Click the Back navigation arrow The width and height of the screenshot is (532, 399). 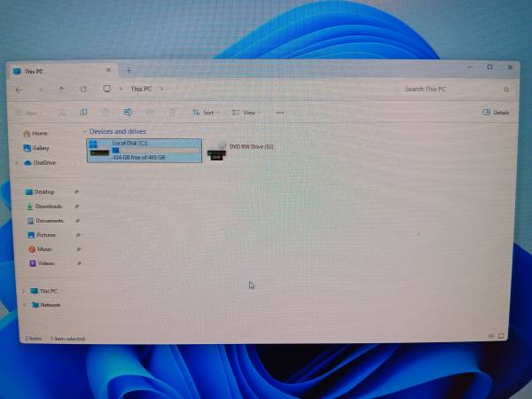click(19, 90)
